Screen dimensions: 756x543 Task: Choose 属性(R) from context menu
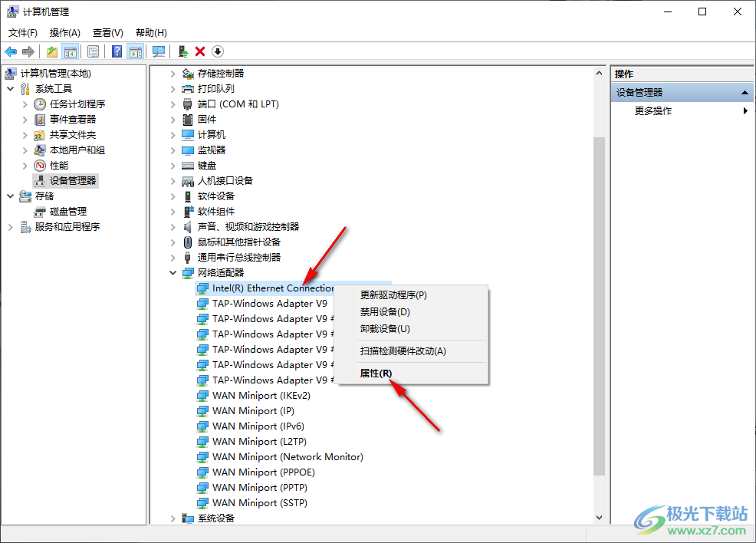click(411, 374)
